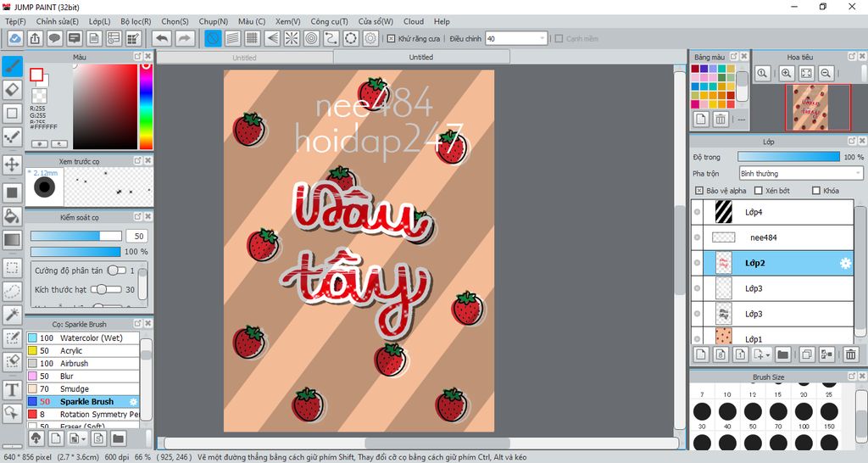Download brushes from cloud

click(36, 438)
